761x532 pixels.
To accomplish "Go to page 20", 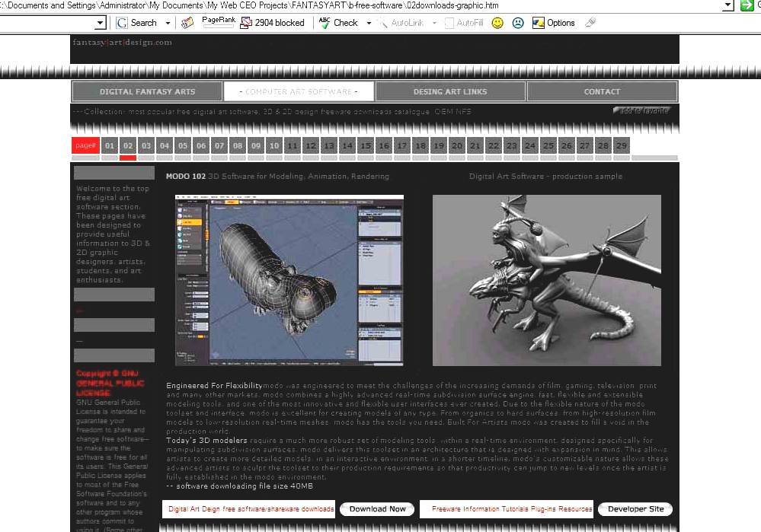I will [x=457, y=145].
